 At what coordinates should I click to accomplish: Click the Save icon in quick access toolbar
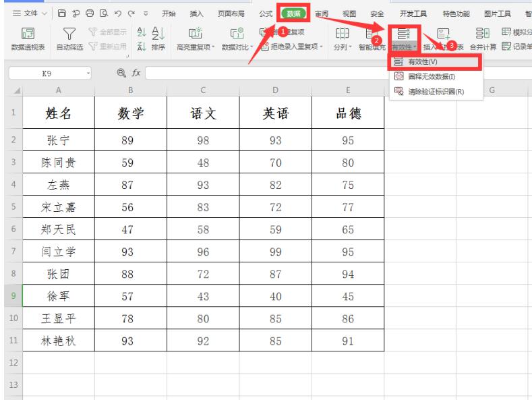pyautogui.click(x=62, y=13)
